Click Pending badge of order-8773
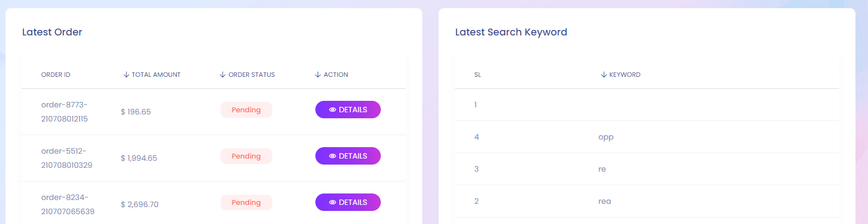This screenshot has height=224, width=868. point(246,110)
